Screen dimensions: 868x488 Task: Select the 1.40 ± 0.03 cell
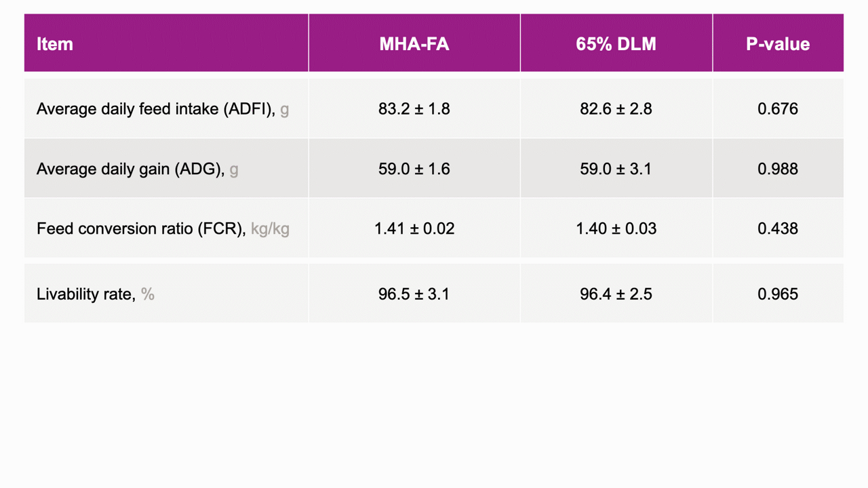(x=616, y=228)
